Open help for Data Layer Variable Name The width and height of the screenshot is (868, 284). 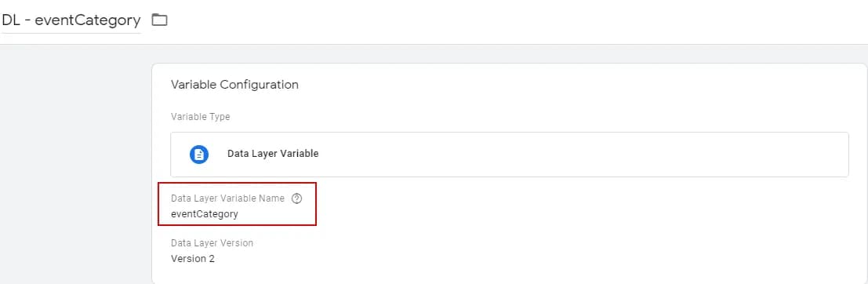(296, 198)
